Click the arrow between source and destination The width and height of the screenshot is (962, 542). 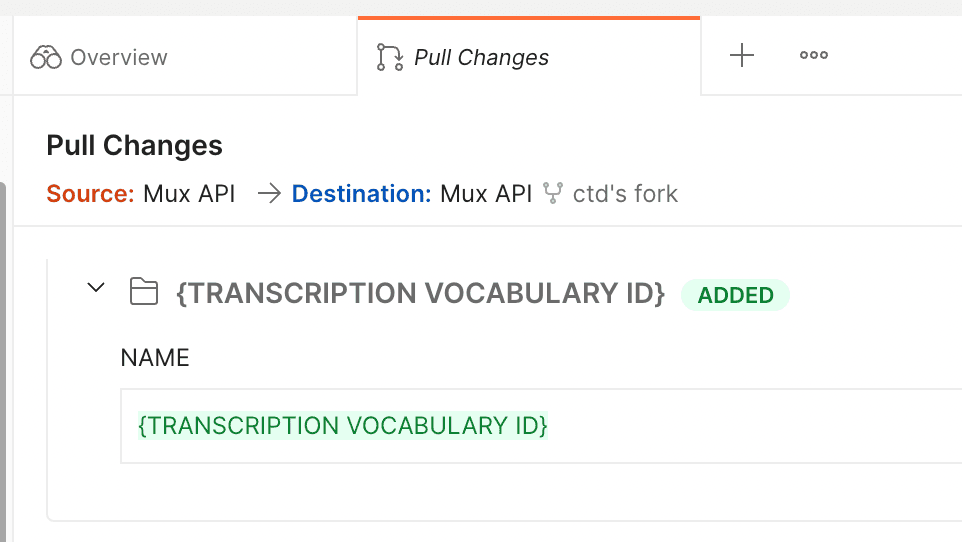click(x=268, y=193)
